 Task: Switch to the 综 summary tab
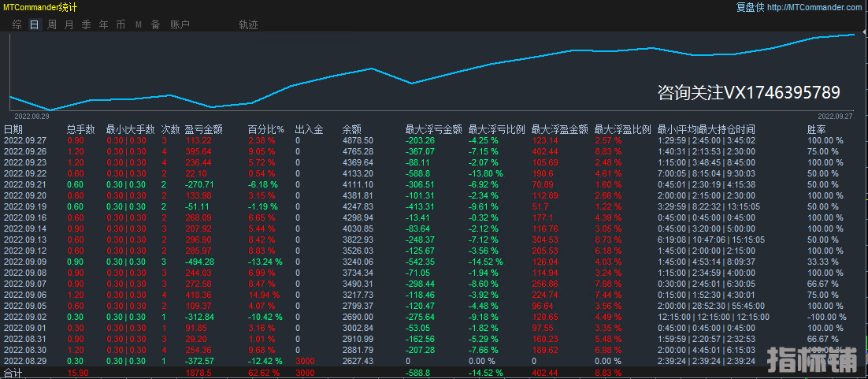click(x=17, y=24)
